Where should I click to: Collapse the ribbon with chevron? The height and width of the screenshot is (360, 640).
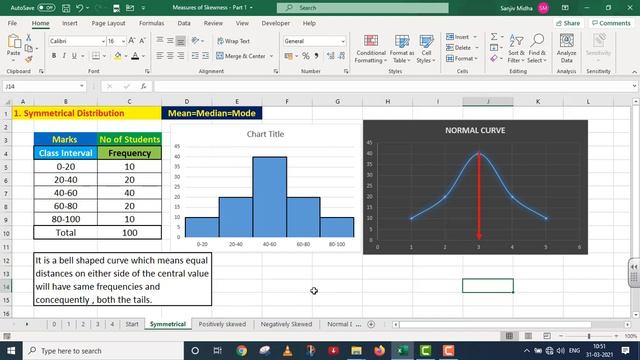pos(634,72)
